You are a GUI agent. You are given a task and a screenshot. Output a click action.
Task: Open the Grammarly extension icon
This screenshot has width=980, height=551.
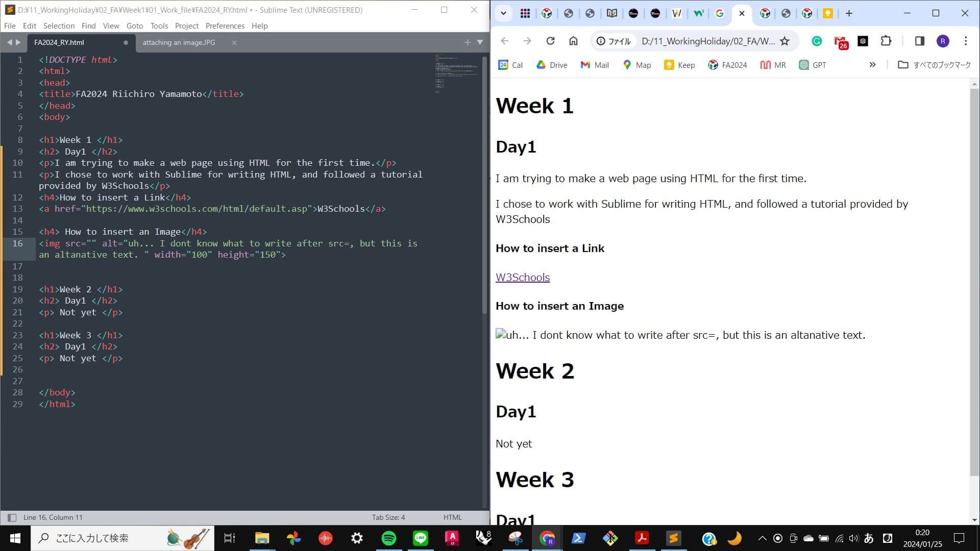click(817, 41)
